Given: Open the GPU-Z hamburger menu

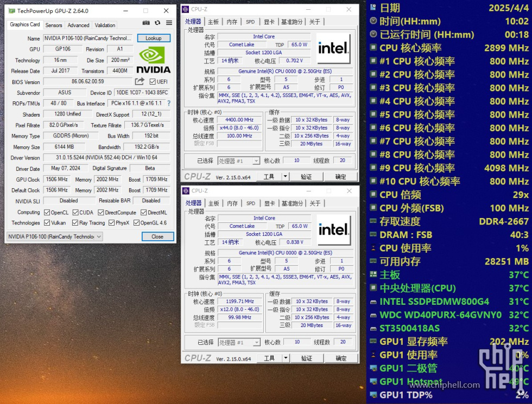Looking at the screenshot, I should [x=169, y=23].
